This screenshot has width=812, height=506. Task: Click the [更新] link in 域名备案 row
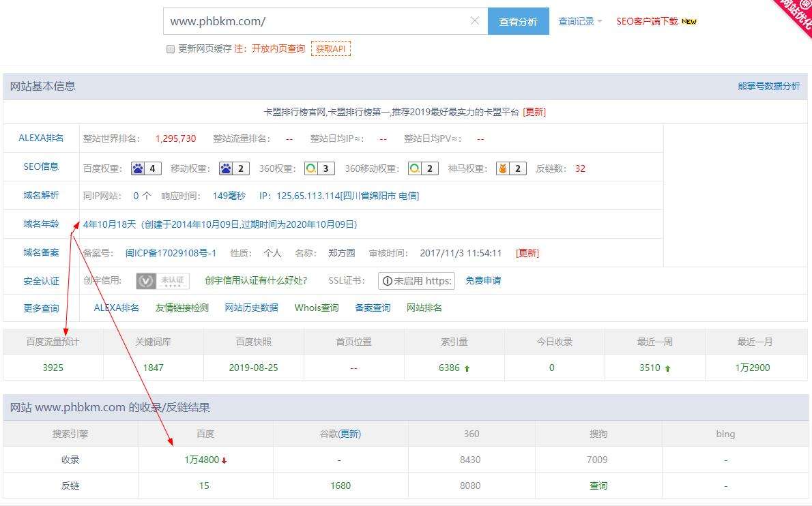527,253
